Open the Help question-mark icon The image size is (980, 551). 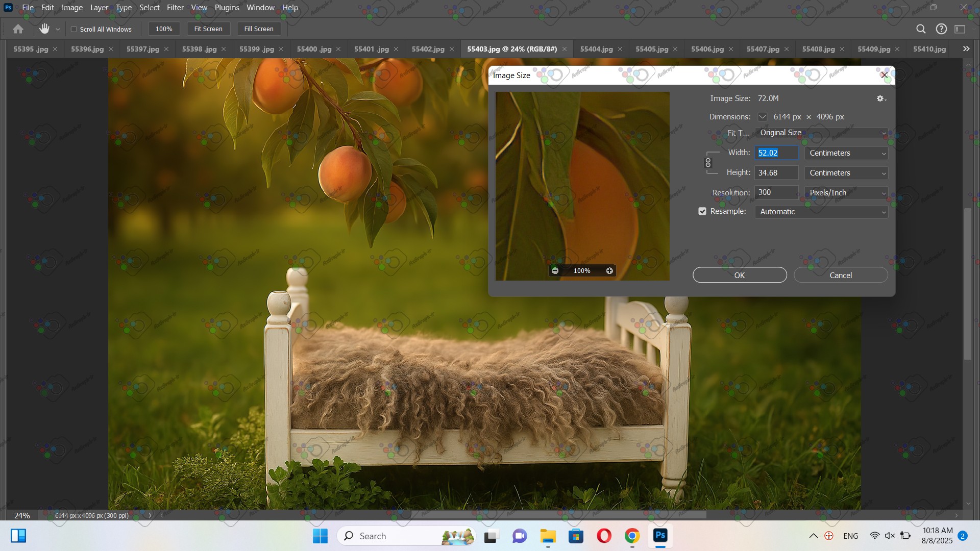(x=941, y=29)
